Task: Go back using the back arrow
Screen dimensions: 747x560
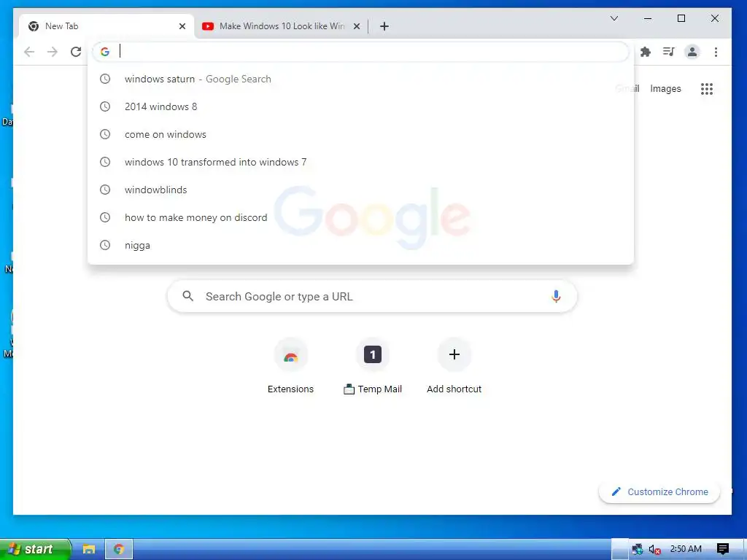Action: [29, 52]
